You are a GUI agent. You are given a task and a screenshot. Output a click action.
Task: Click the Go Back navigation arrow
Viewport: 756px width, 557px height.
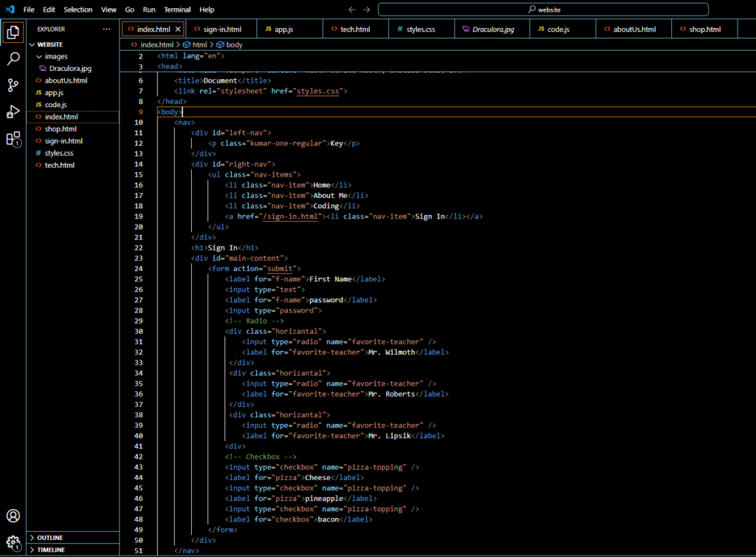point(352,10)
